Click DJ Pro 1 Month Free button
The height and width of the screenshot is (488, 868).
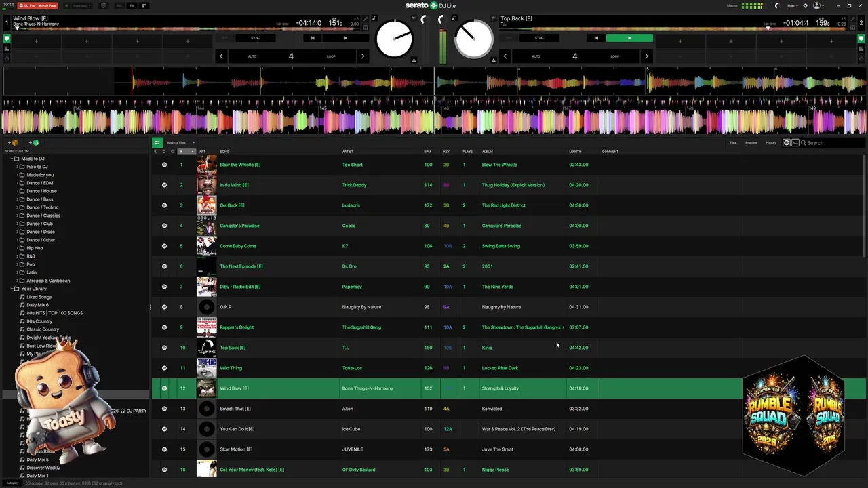click(x=37, y=5)
